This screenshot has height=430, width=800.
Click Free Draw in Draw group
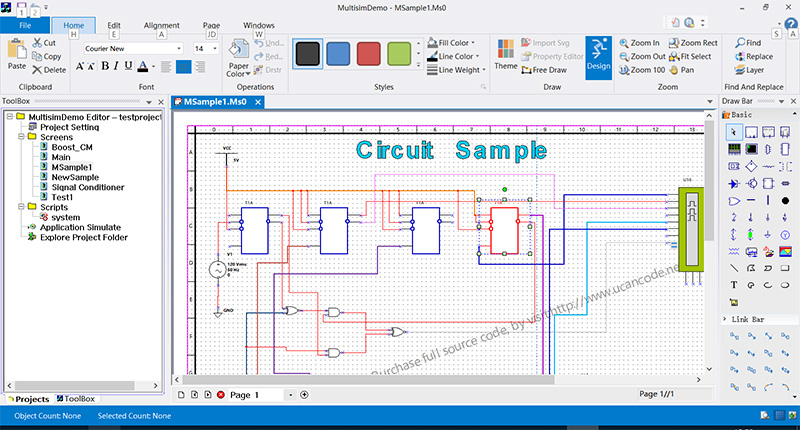544,70
